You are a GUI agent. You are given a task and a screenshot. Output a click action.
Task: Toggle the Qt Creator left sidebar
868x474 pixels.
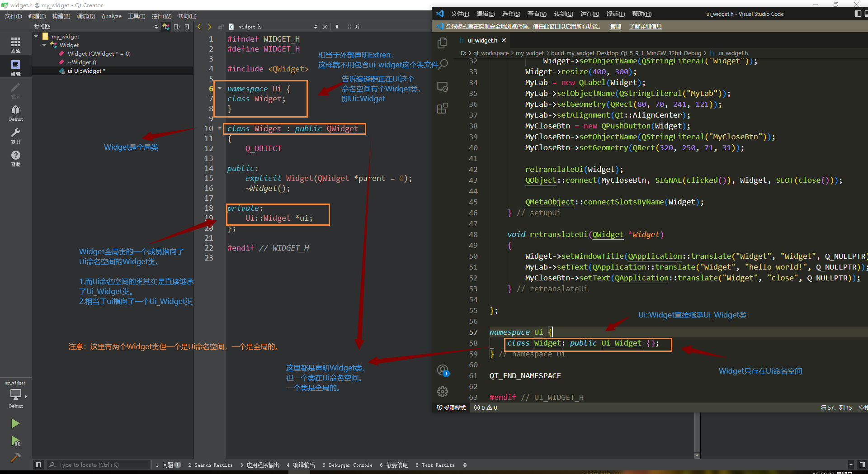tap(38, 465)
